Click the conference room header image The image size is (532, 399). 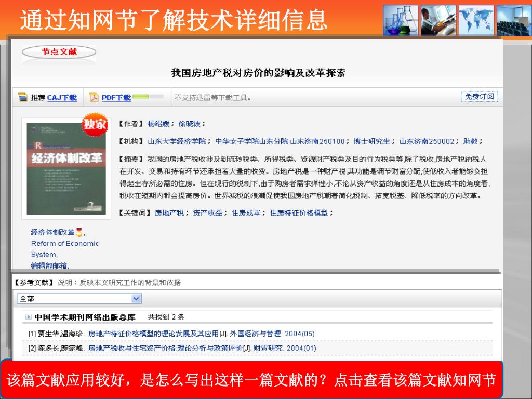point(514,20)
